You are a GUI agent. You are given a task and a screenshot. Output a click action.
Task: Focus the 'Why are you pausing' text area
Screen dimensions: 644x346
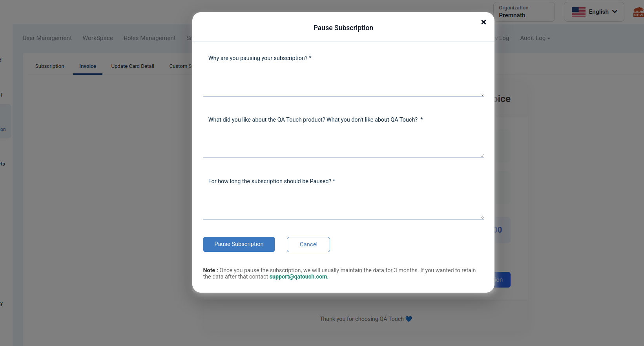pos(343,81)
